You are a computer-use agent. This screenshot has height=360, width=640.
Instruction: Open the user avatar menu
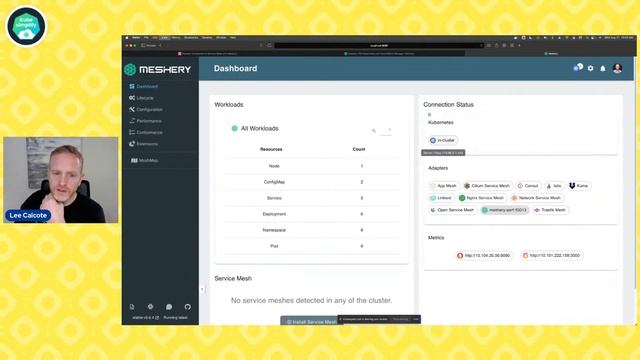point(617,68)
